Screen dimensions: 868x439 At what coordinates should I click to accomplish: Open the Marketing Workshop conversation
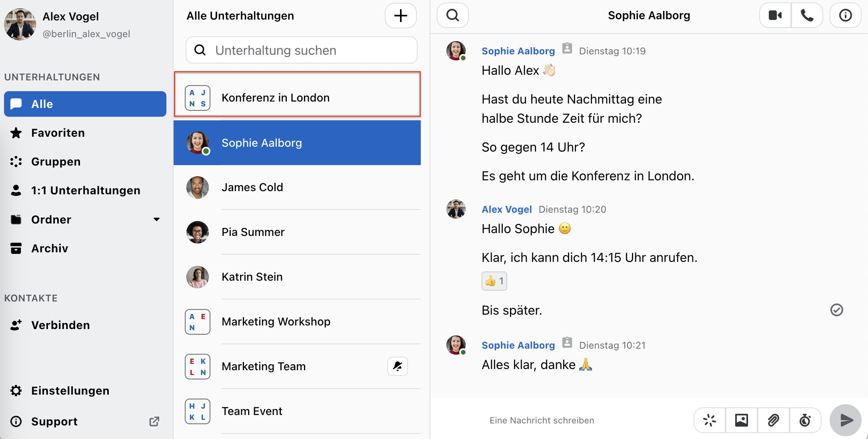tap(297, 321)
